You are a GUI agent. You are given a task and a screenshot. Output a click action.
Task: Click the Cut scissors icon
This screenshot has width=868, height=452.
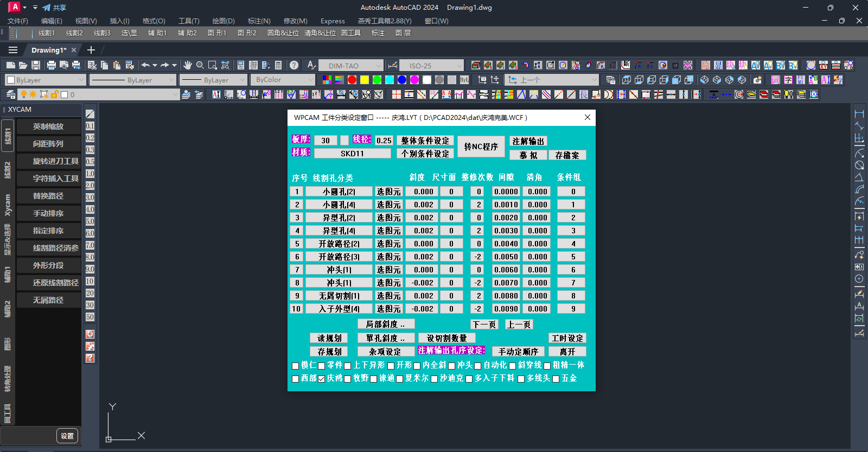coord(92,65)
